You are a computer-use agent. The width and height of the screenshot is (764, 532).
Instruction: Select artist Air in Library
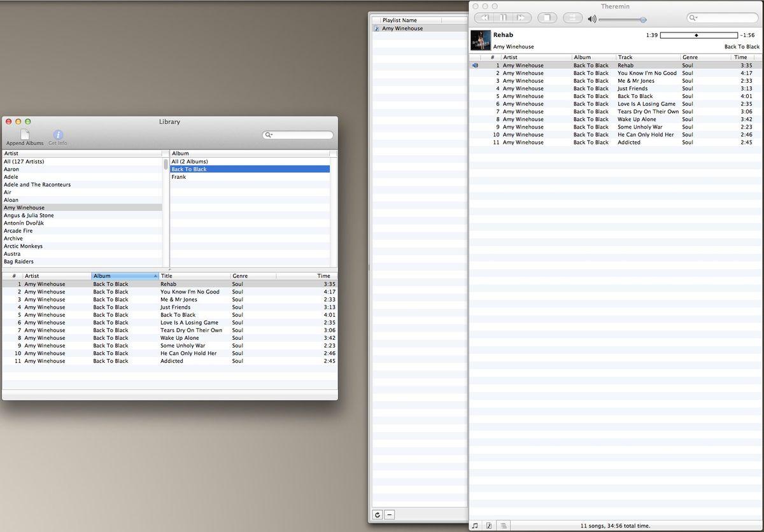pyautogui.click(x=82, y=192)
